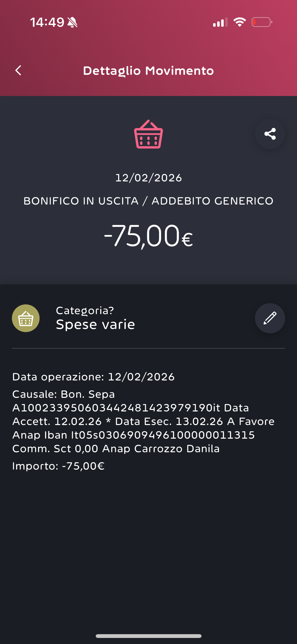The image size is (297, 644).
Task: Tap the Dettaglio Movimento title
Action: click(148, 71)
